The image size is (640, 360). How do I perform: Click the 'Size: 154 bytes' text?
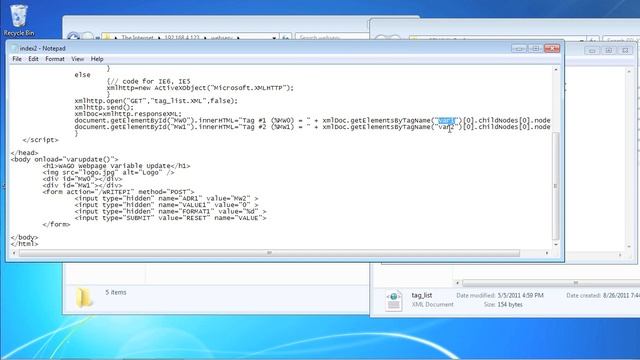[503, 304]
